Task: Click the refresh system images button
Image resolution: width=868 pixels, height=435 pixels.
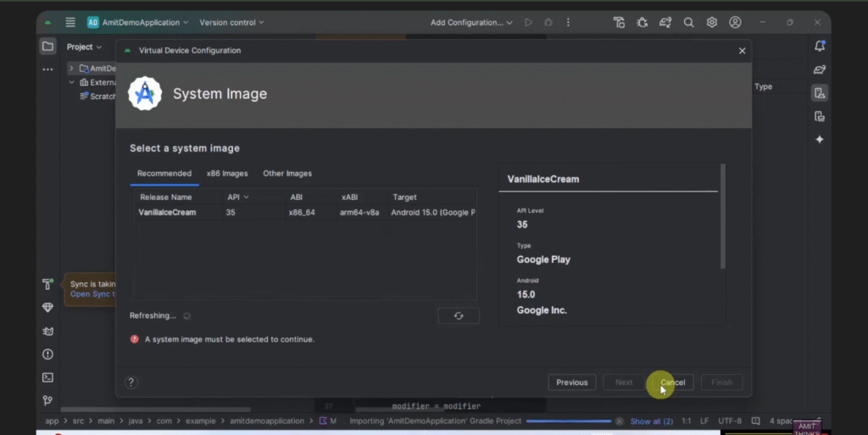Action: (x=459, y=315)
